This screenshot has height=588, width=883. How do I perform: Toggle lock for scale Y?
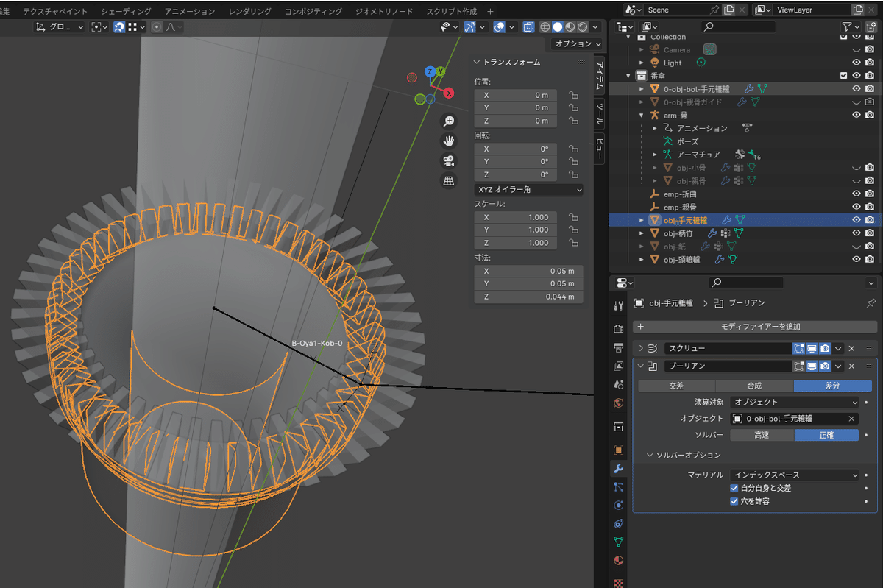572,230
